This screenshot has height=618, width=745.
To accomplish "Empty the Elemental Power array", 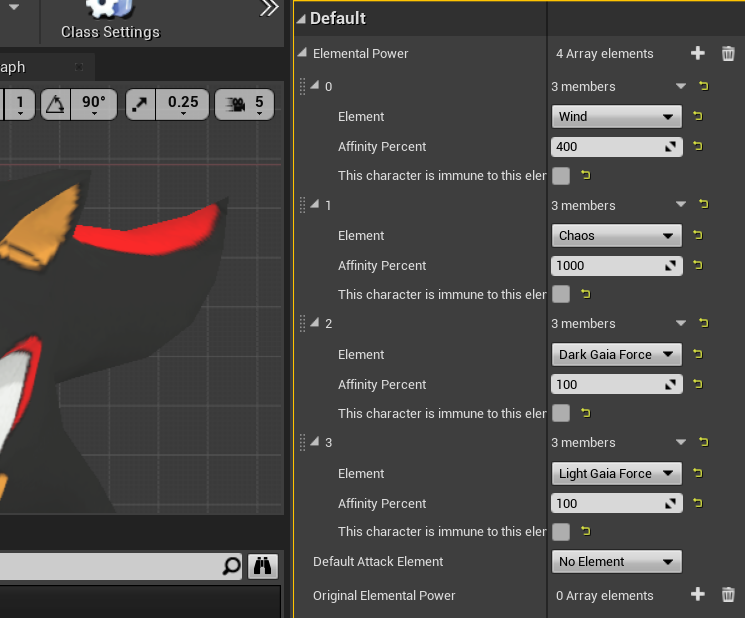I will click(728, 53).
